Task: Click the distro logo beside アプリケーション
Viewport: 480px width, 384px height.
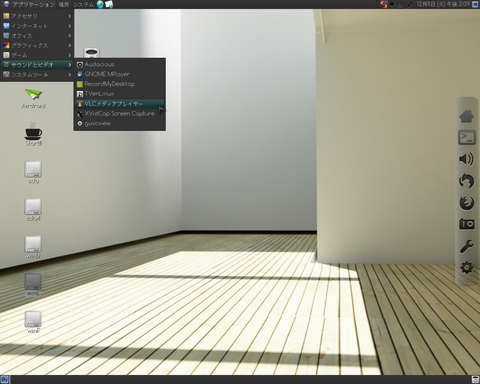Action: pos(6,4)
